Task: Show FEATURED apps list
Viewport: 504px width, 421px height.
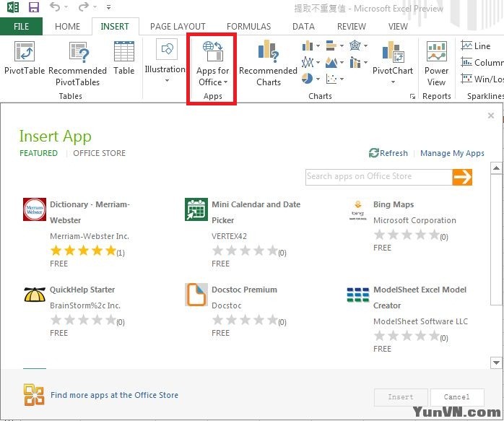Action: pyautogui.click(x=38, y=153)
